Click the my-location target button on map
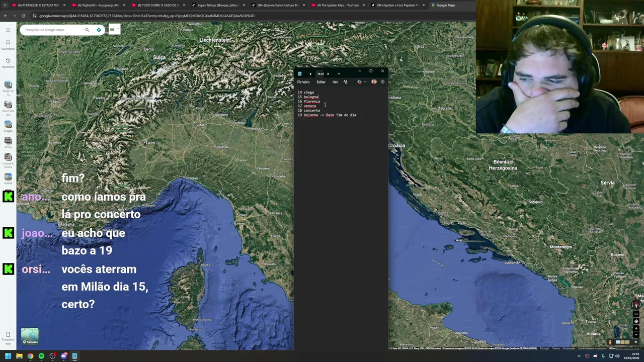This screenshot has width=644, height=362. point(636,321)
